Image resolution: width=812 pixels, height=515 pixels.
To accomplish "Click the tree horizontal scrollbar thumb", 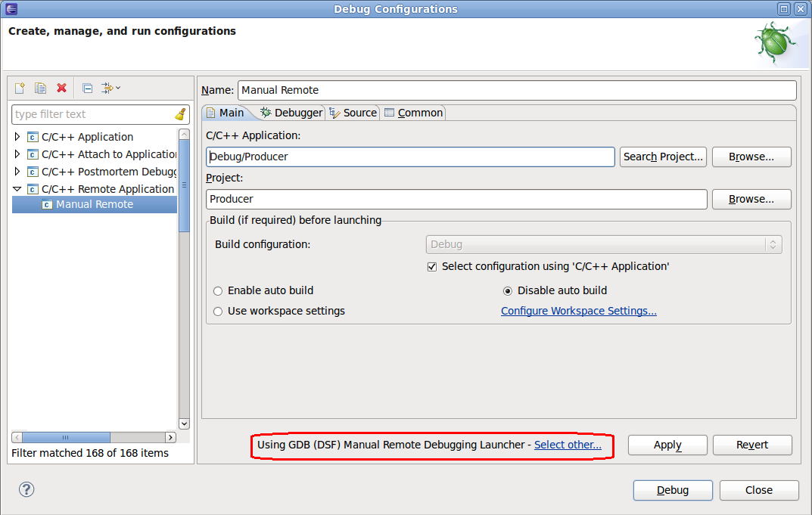I will [66, 437].
